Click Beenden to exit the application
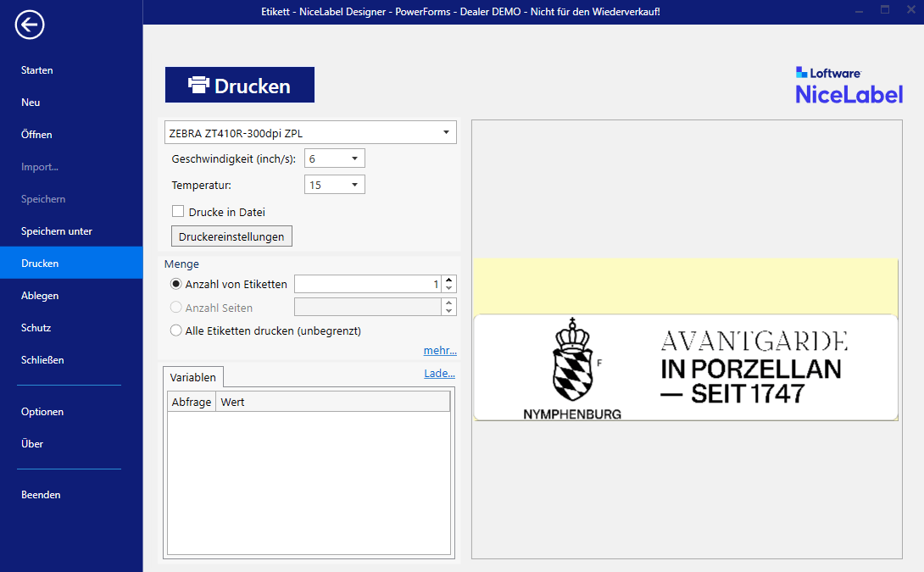The height and width of the screenshot is (572, 924). [x=41, y=495]
